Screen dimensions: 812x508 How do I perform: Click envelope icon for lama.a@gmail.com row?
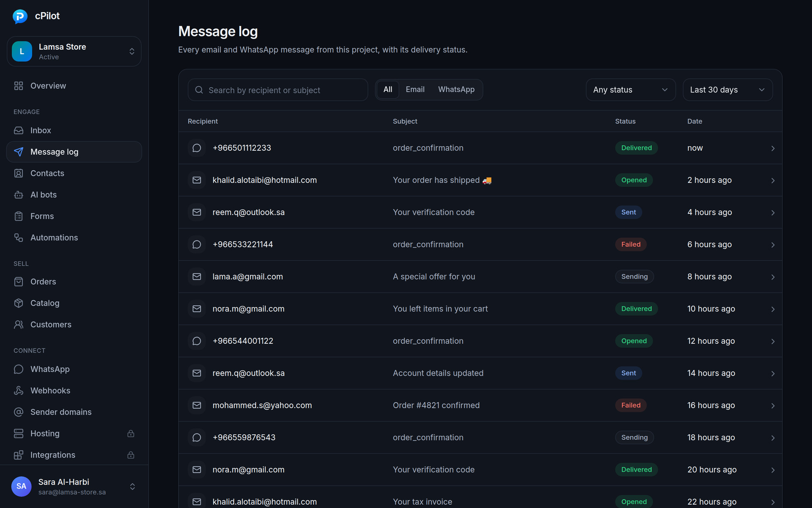(197, 276)
